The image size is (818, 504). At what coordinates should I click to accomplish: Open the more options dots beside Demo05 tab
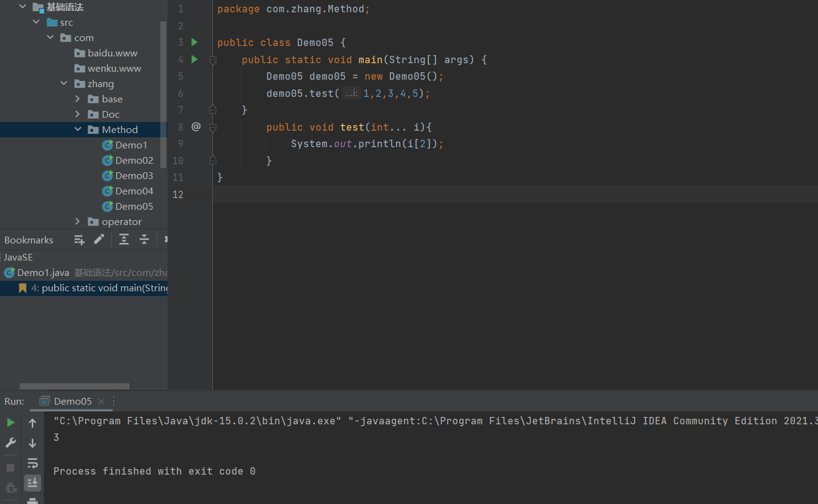pos(114,402)
